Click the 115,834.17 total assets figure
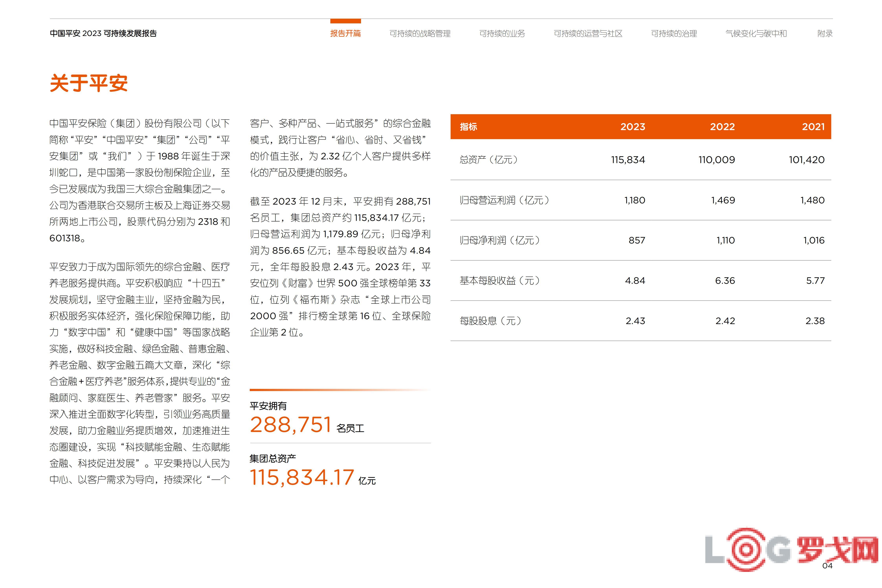 tap(302, 477)
